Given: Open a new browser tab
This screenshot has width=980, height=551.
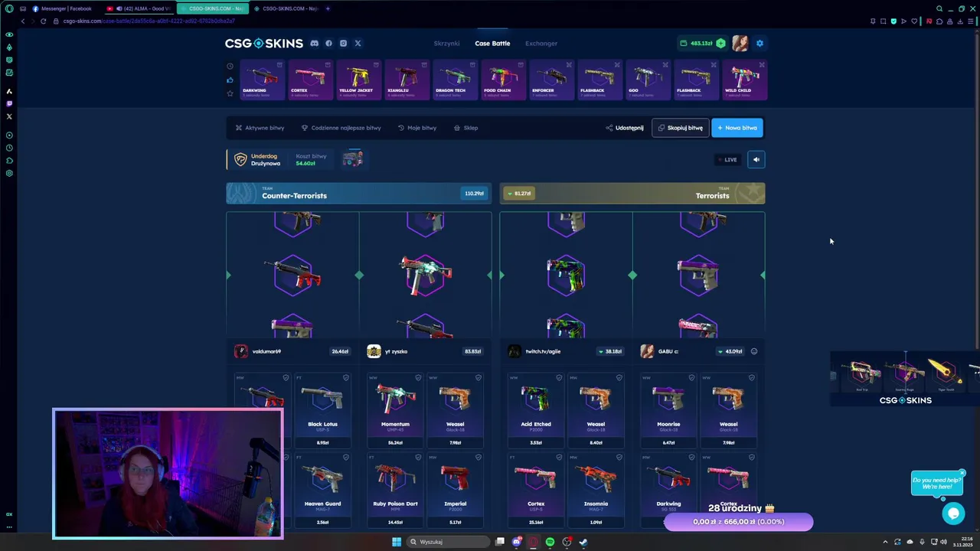Looking at the screenshot, I should 328,8.
